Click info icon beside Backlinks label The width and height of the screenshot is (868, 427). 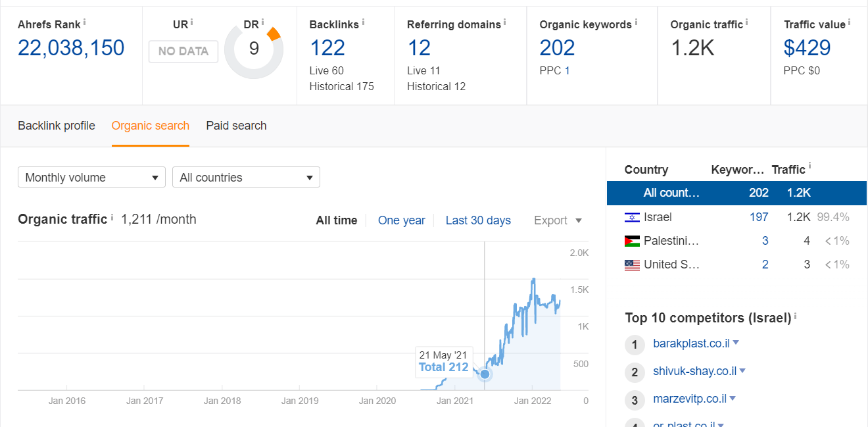tap(363, 22)
